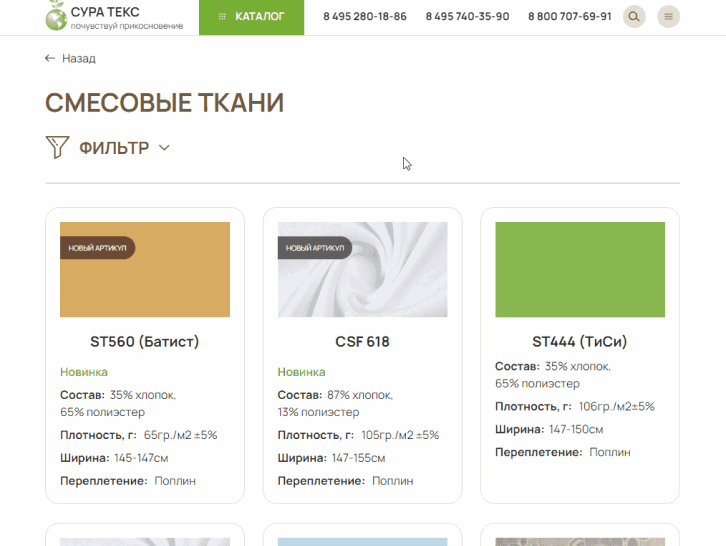Open the Каталог menu button

(251, 17)
